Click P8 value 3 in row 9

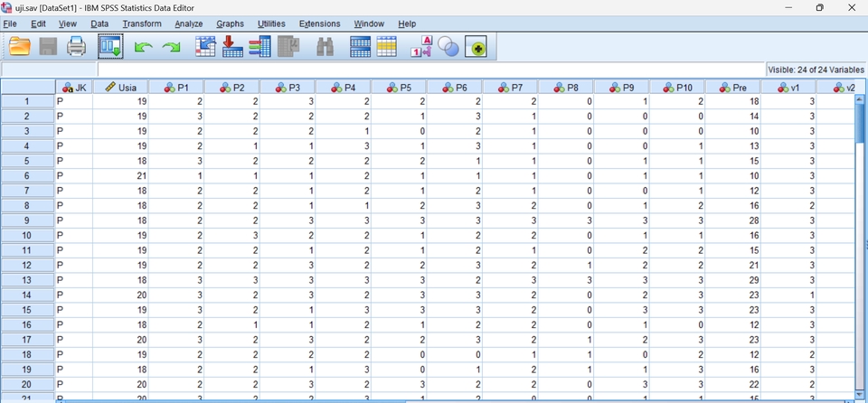(x=566, y=220)
